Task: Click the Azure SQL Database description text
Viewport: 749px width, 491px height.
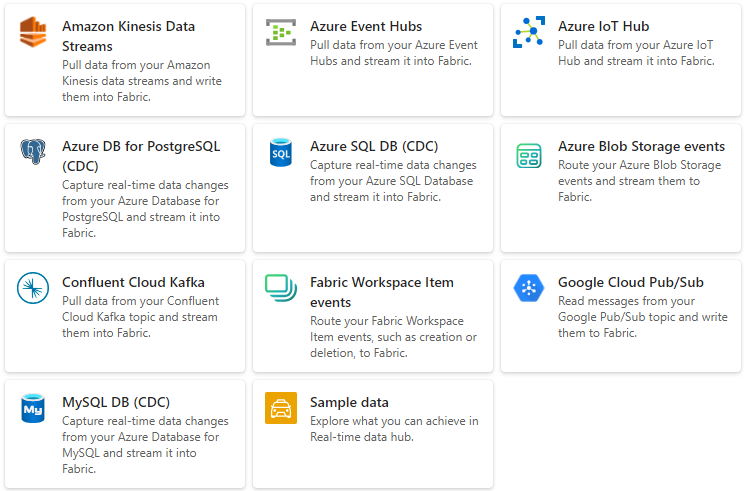Action: [393, 181]
